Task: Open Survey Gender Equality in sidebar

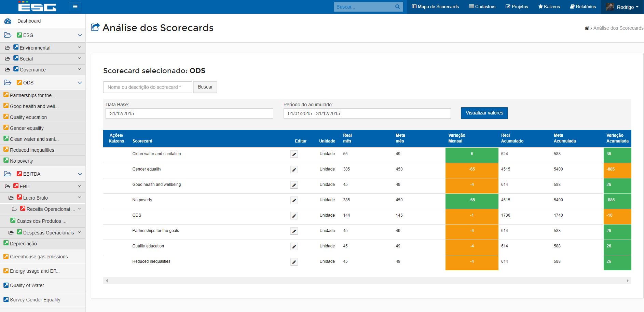Action: click(x=35, y=300)
